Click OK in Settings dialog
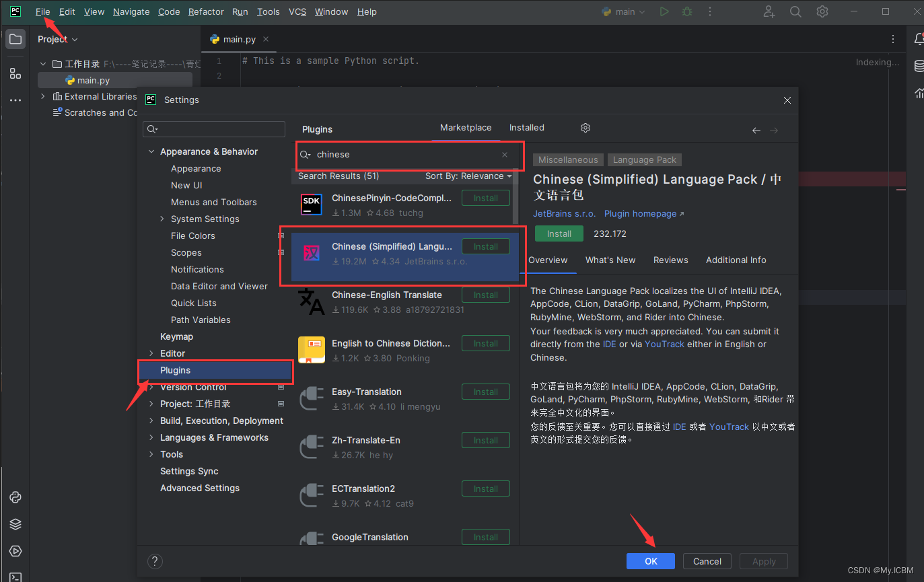This screenshot has width=924, height=582. tap(651, 561)
